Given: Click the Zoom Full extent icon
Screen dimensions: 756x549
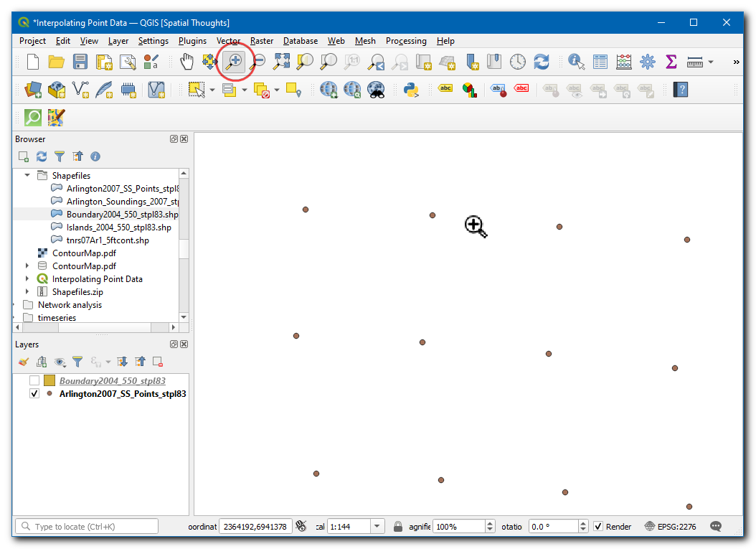Looking at the screenshot, I should (x=282, y=62).
